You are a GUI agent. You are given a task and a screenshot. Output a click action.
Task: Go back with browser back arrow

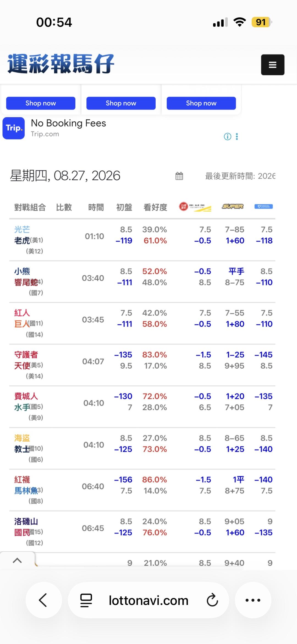[x=43, y=600]
